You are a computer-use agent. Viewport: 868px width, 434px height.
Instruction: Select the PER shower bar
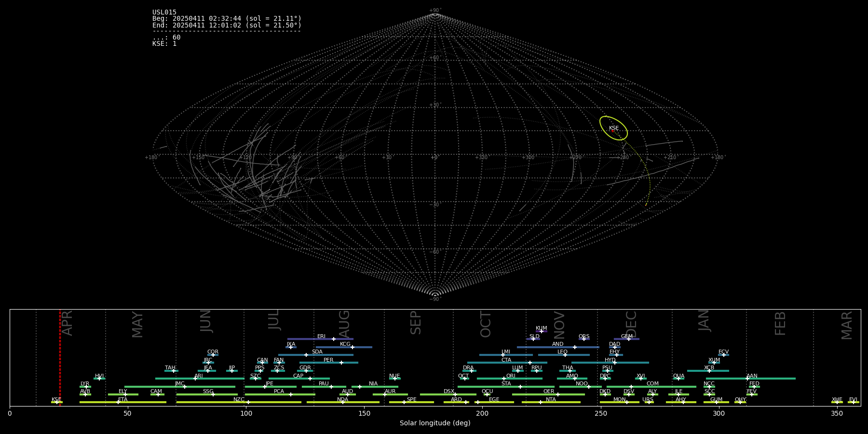click(x=329, y=363)
